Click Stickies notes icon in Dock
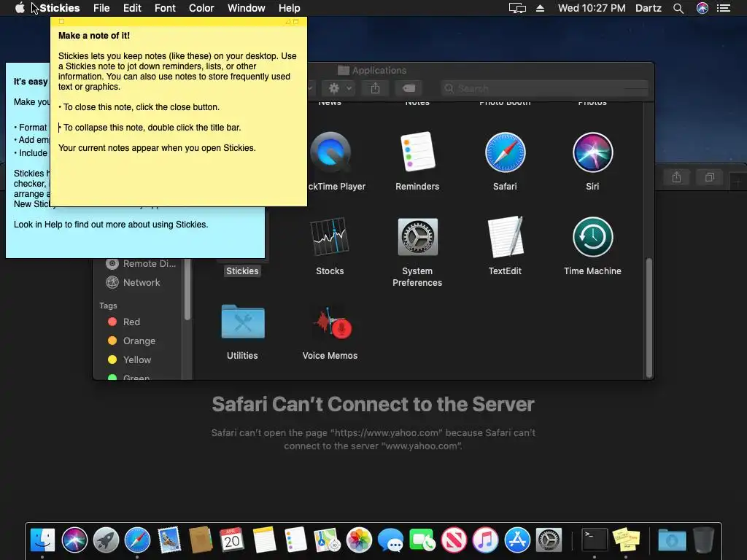747x560 pixels. click(x=626, y=540)
